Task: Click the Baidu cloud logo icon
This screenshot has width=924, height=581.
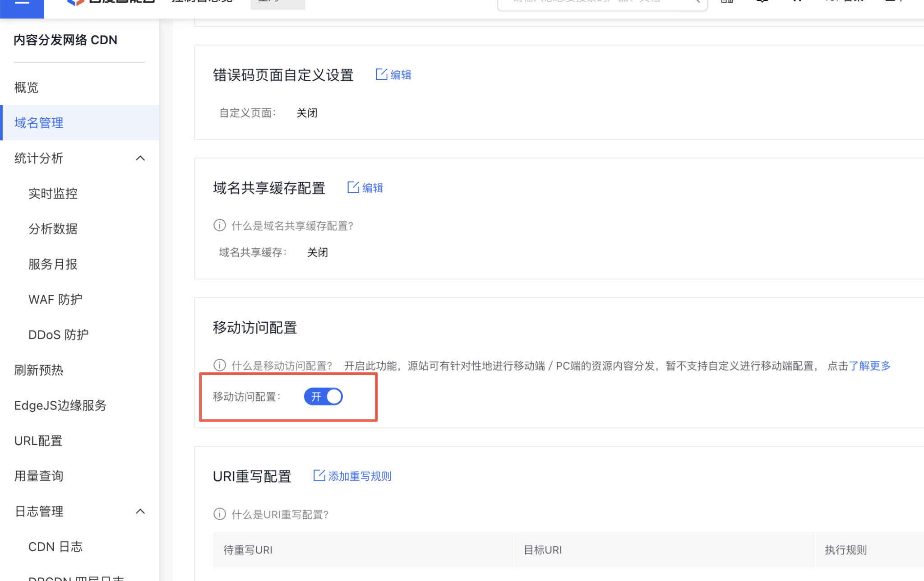Action: [75, 3]
